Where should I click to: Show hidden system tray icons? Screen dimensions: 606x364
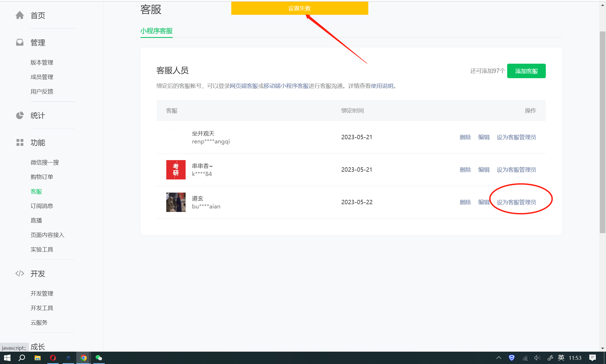point(499,358)
